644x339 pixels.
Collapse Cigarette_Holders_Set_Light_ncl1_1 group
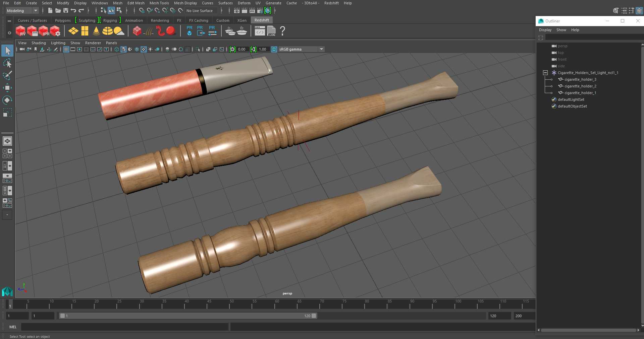[x=545, y=73]
